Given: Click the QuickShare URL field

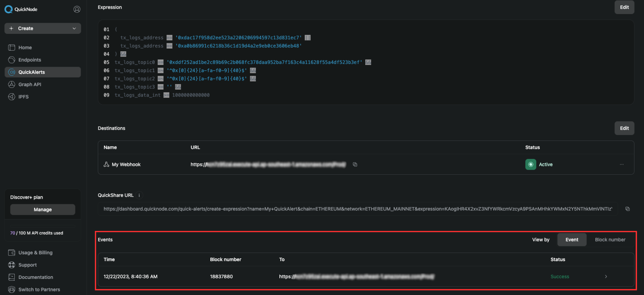Looking at the screenshot, I should (358, 209).
